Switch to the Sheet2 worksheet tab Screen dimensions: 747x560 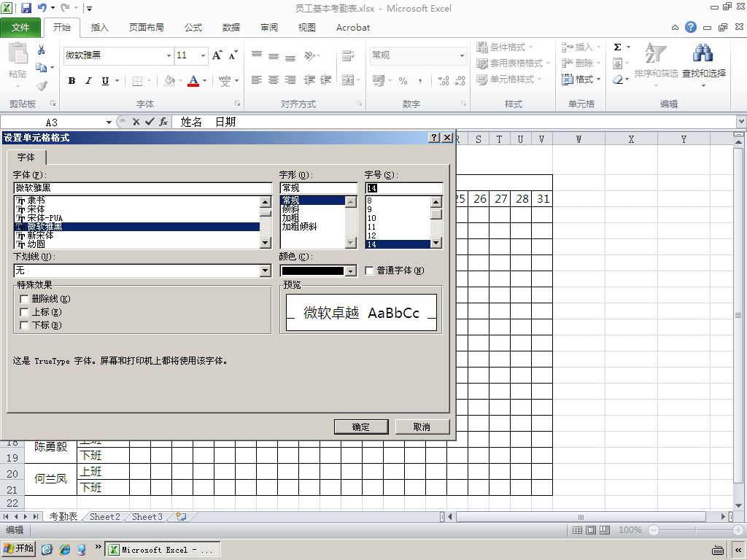[105, 517]
